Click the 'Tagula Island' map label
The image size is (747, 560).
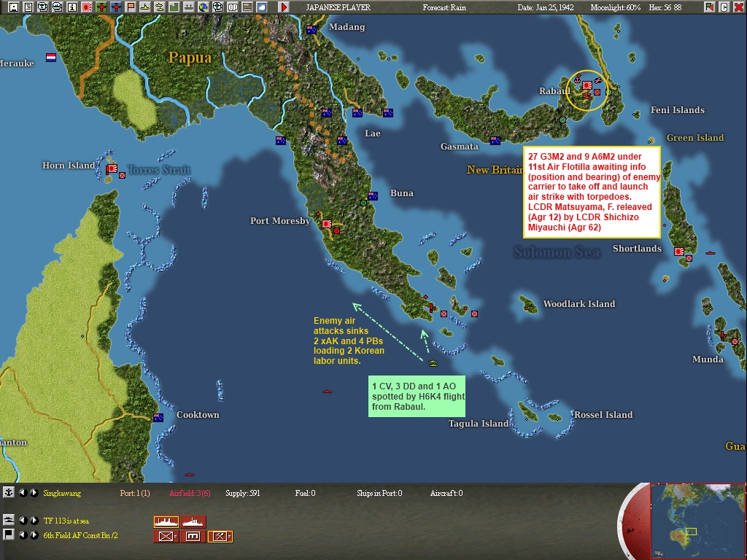(479, 424)
